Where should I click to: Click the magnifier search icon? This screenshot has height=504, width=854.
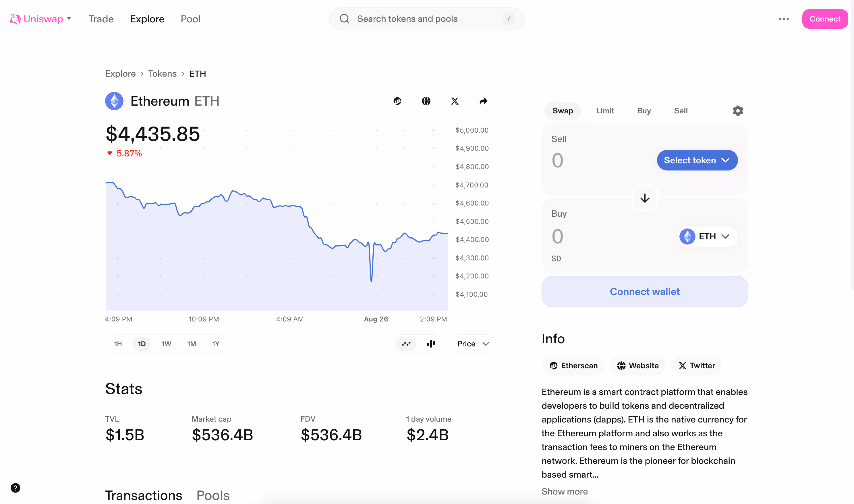tap(345, 19)
